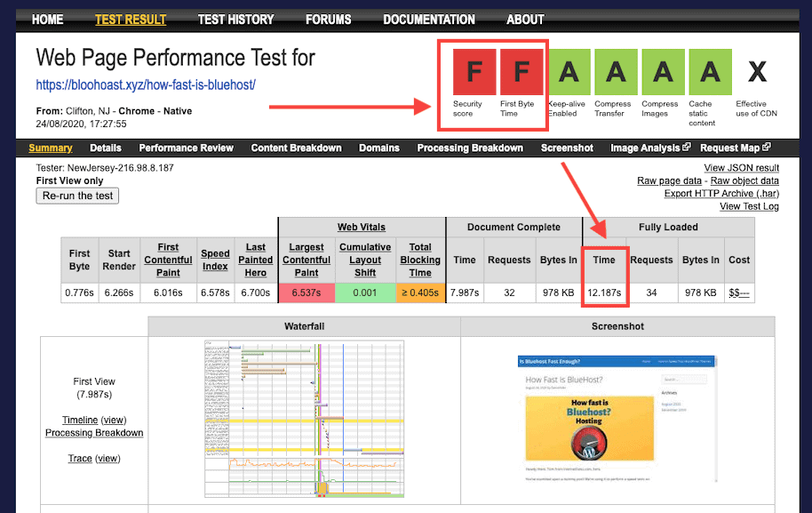Click the Speed Index column link
Screen dimensions: 812x513
[215, 261]
